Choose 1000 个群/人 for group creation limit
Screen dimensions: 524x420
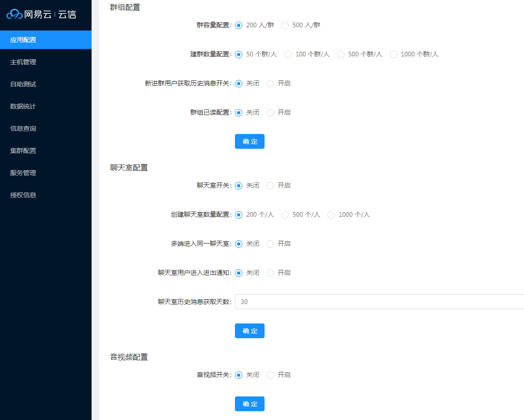[393, 54]
